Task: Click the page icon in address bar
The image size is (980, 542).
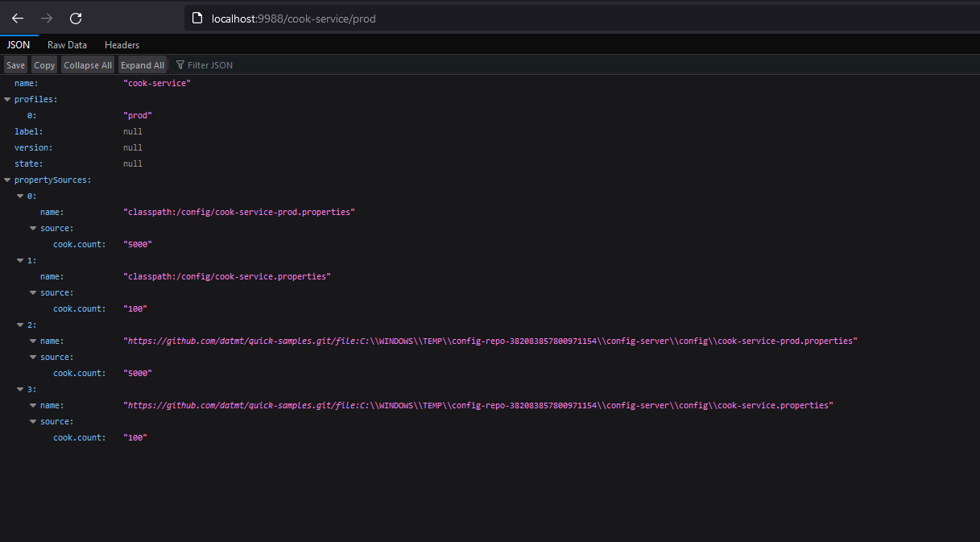Action: (x=197, y=18)
